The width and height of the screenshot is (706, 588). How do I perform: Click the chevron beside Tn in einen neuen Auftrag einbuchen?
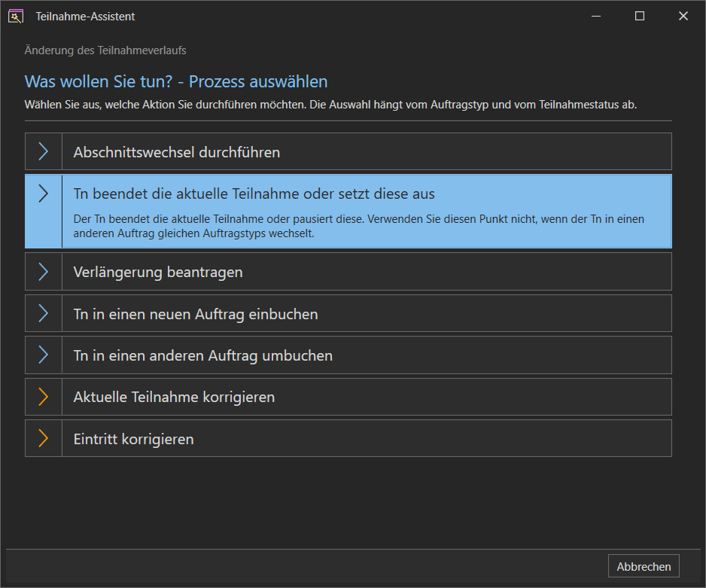[x=43, y=313]
